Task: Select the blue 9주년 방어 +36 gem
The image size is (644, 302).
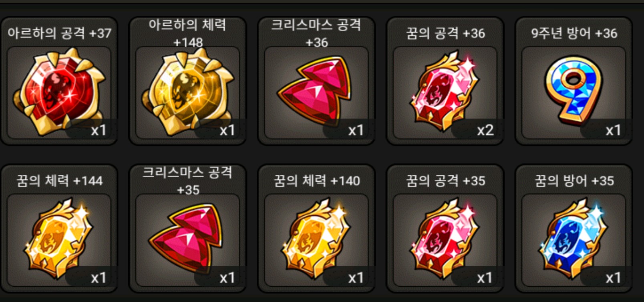Action: click(574, 90)
